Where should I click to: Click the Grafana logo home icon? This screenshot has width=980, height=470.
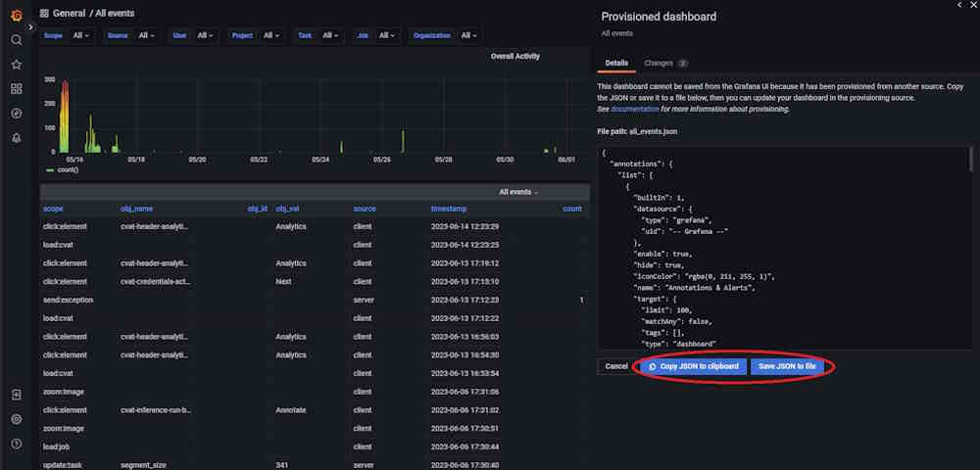[16, 14]
